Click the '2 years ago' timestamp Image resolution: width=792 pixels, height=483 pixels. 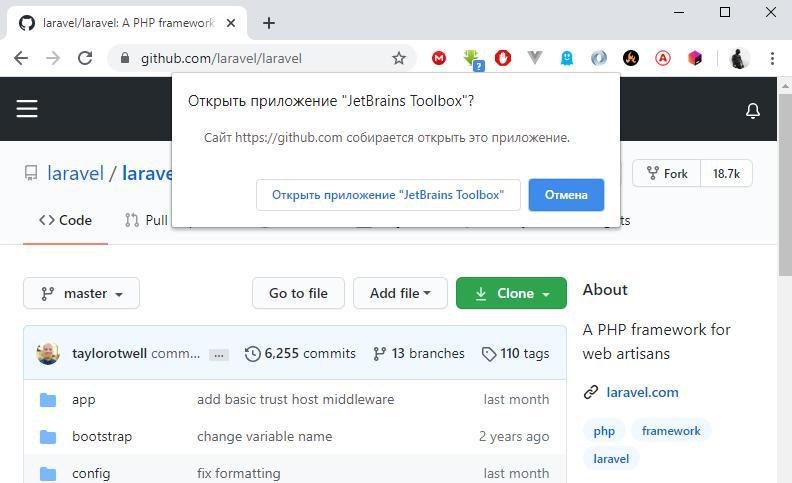[x=514, y=437]
